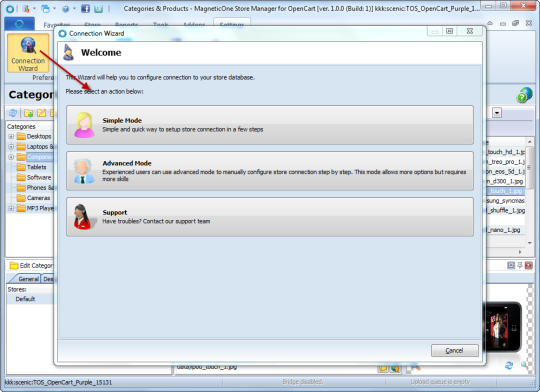Click the Connection Wizard ribbon button
This screenshot has height=392, width=540.
(x=28, y=53)
